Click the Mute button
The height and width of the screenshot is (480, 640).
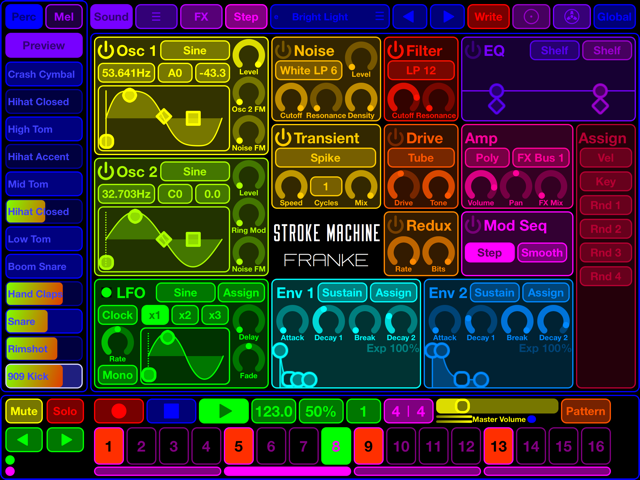[24, 411]
